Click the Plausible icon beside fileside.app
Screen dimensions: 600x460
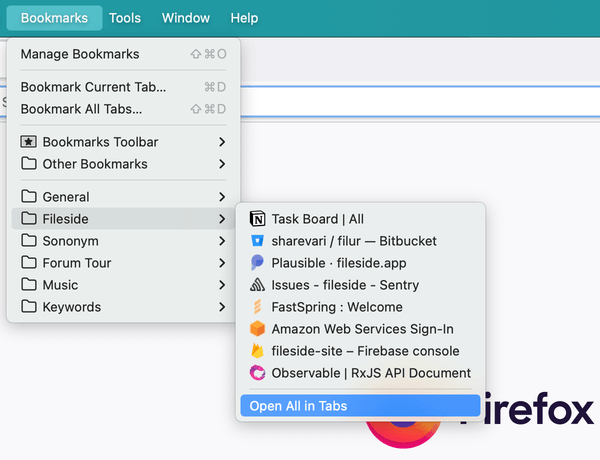257,263
